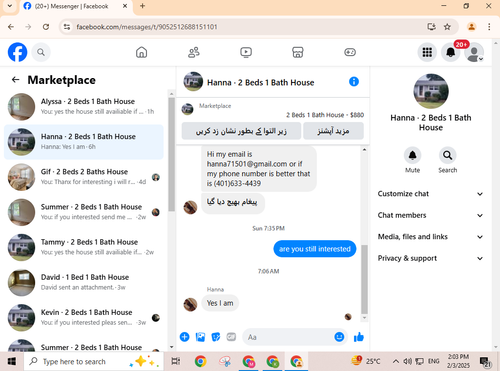
Task: Click the message containing hanna71501@gmail.com
Action: coord(259,169)
